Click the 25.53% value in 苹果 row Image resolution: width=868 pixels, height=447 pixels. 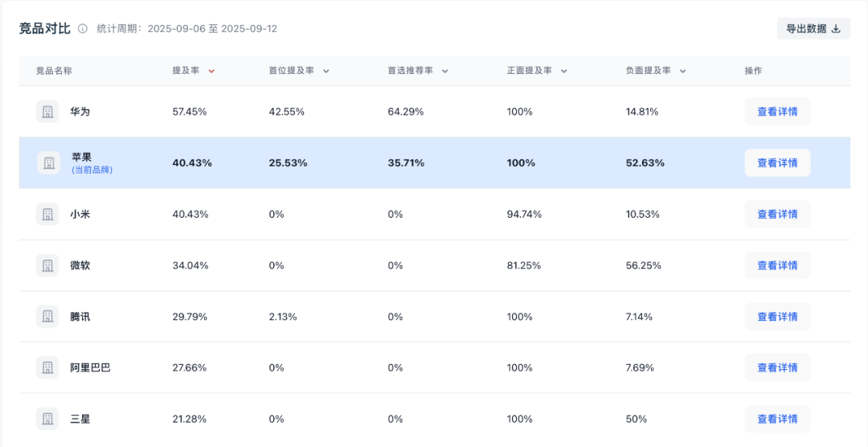[288, 163]
